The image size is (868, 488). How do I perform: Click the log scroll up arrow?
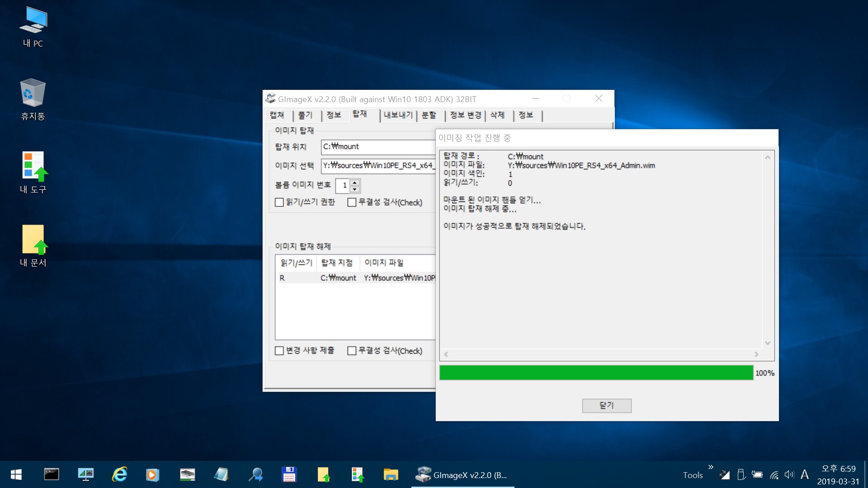point(768,157)
